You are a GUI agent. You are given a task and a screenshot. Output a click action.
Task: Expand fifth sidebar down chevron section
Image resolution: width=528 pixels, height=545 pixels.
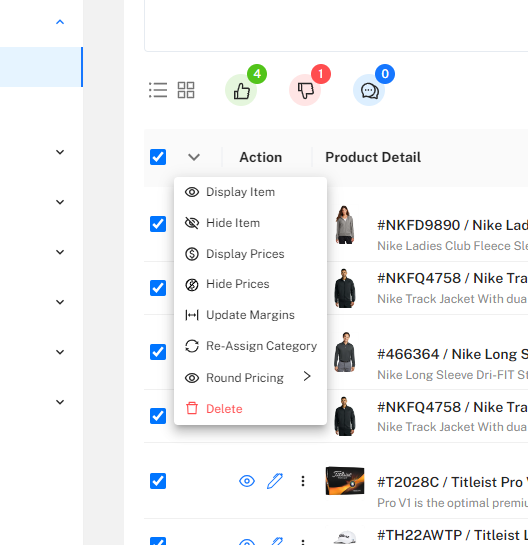60,352
